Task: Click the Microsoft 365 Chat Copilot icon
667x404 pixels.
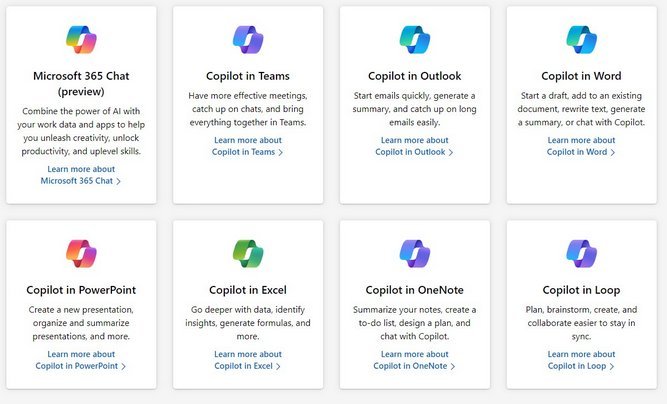Action: coord(81,39)
